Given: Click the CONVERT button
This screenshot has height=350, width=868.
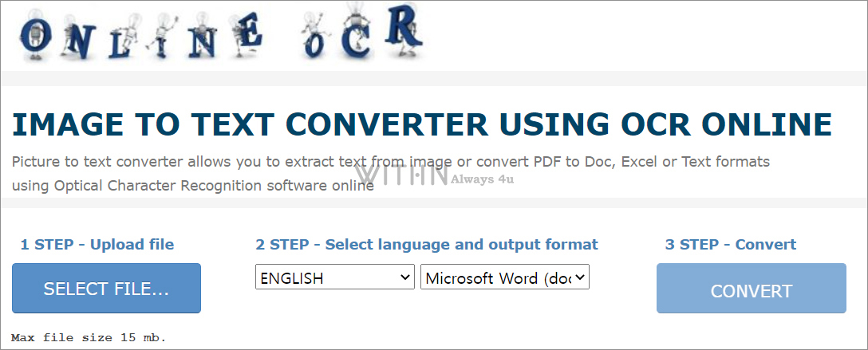Looking at the screenshot, I should 752,288.
